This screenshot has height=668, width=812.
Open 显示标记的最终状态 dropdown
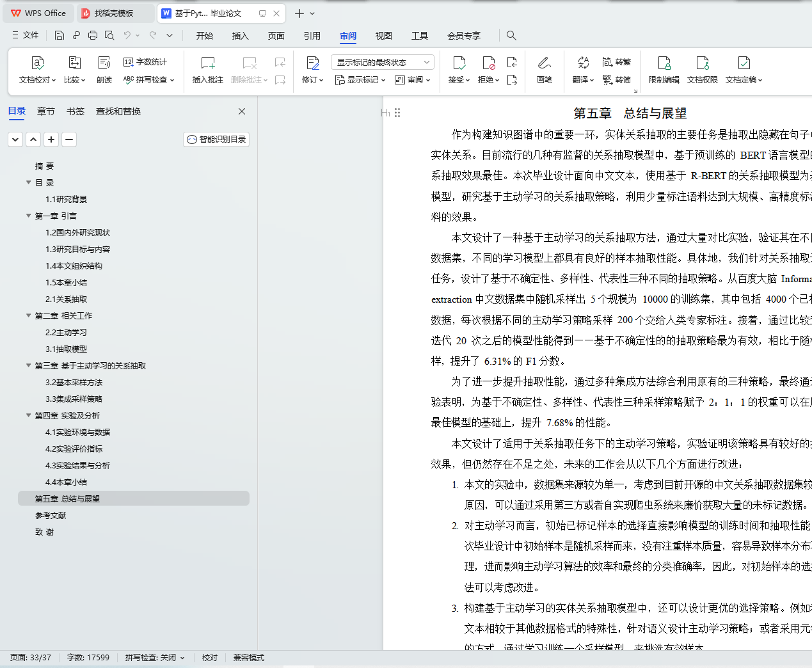pyautogui.click(x=383, y=62)
